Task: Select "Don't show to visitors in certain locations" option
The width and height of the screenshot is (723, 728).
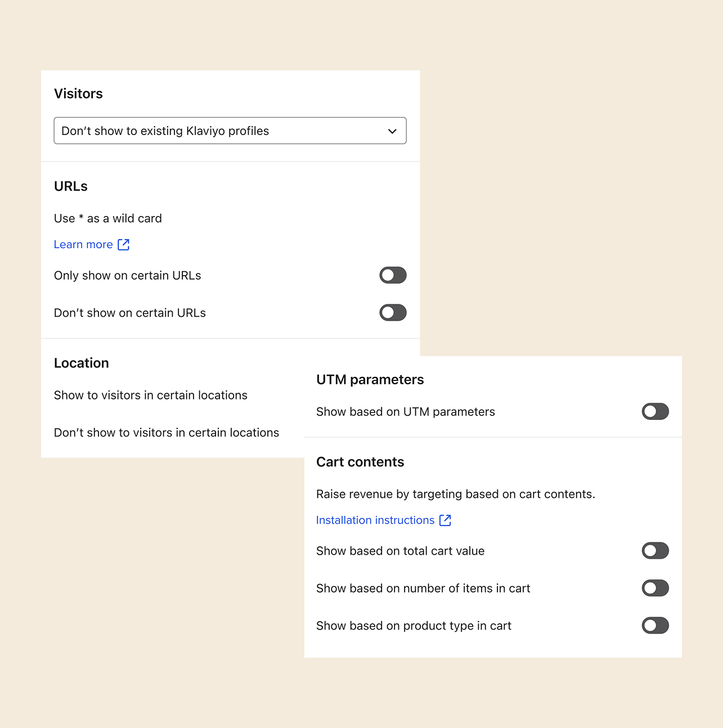Action: pyautogui.click(x=167, y=433)
